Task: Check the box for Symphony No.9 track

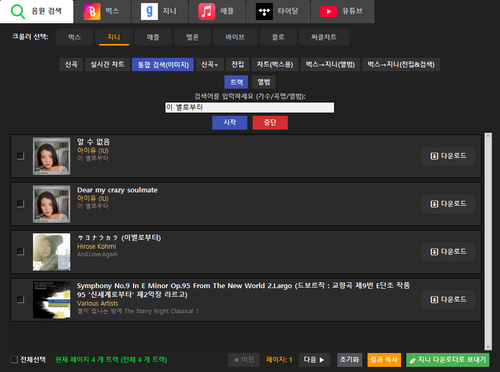Action: (20, 299)
